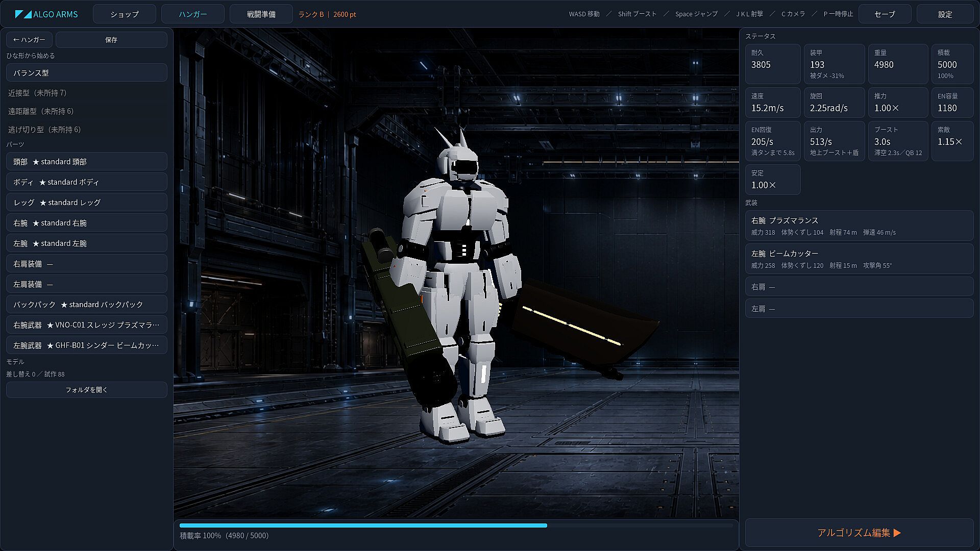Select the バランス型 template
Image resolution: width=980 pixels, height=551 pixels.
[87, 72]
